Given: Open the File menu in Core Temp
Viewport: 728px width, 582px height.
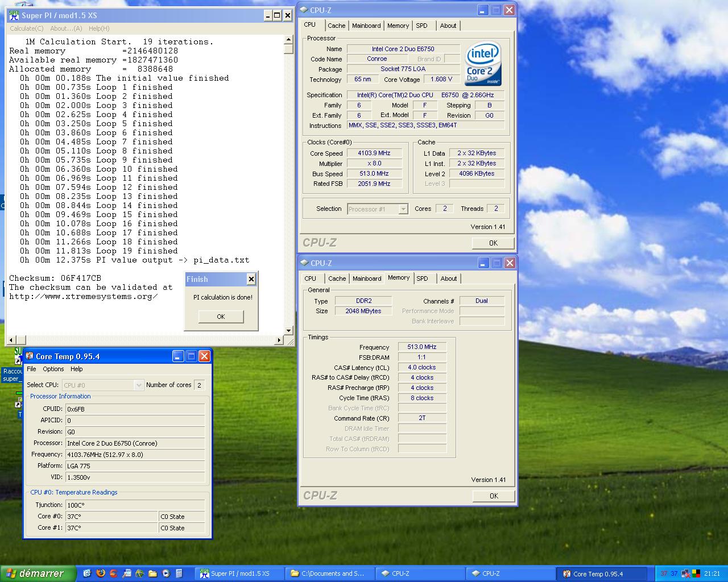Looking at the screenshot, I should pyautogui.click(x=31, y=369).
